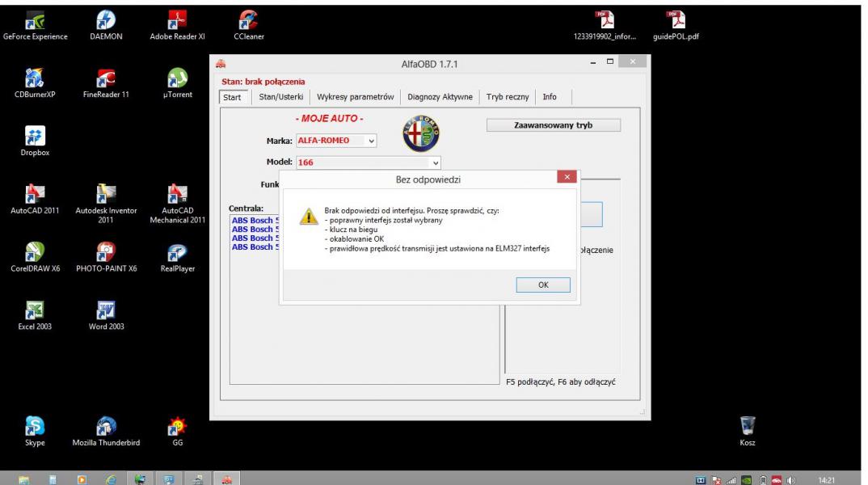Select the FineReader 11 shortcut

point(106,83)
